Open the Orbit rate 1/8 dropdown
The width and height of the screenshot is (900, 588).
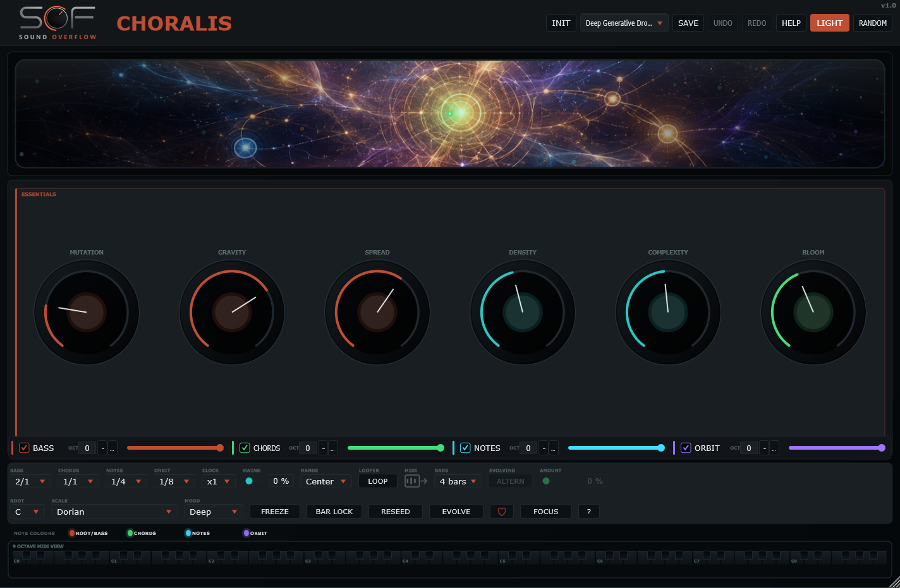(x=174, y=481)
